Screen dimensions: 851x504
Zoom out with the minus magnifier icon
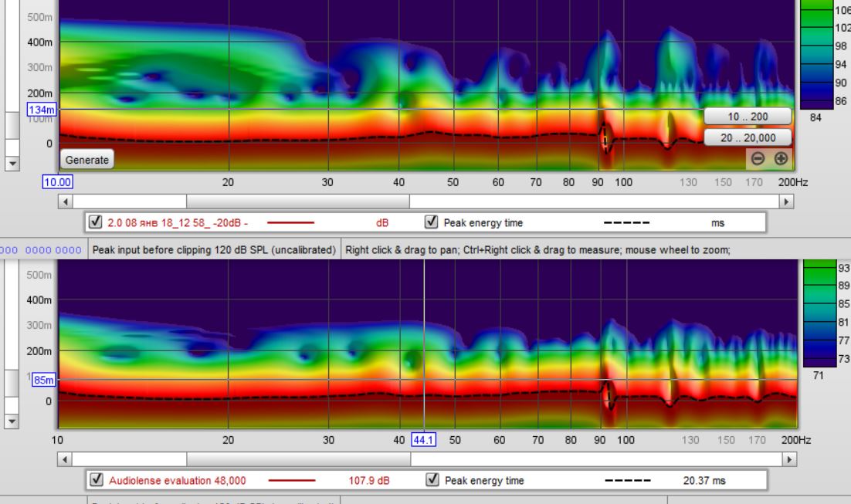point(758,158)
